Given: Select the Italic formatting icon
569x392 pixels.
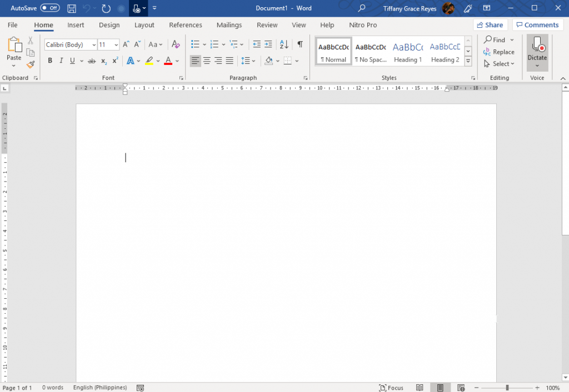Looking at the screenshot, I should [61, 61].
